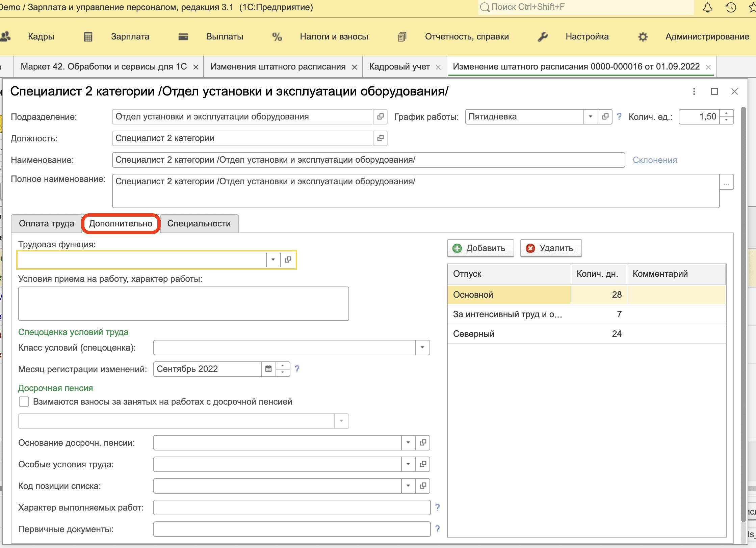The image size is (756, 548).
Task: Expand Особые условия труда dropdown
Action: coord(408,464)
